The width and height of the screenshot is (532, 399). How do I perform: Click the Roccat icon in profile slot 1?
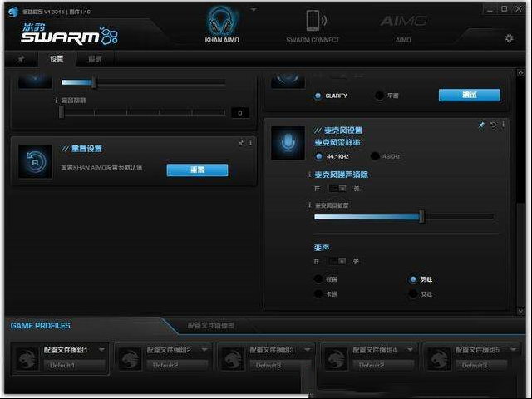click(x=27, y=358)
